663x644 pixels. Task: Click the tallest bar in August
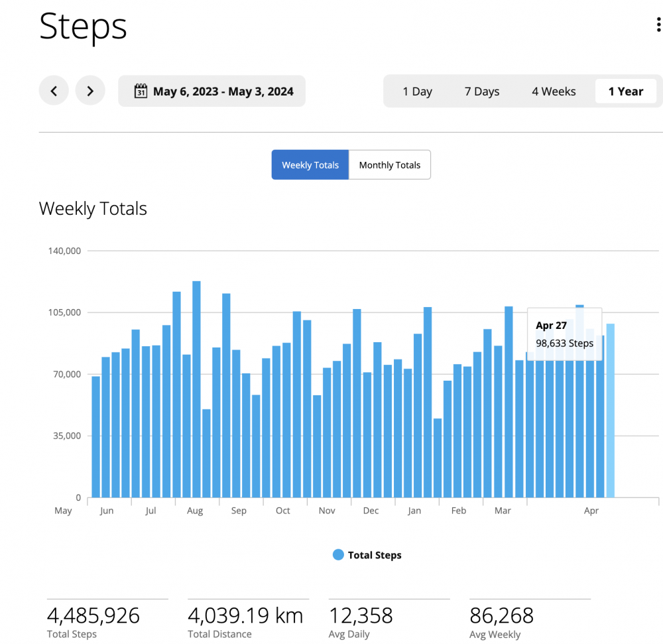(196, 391)
